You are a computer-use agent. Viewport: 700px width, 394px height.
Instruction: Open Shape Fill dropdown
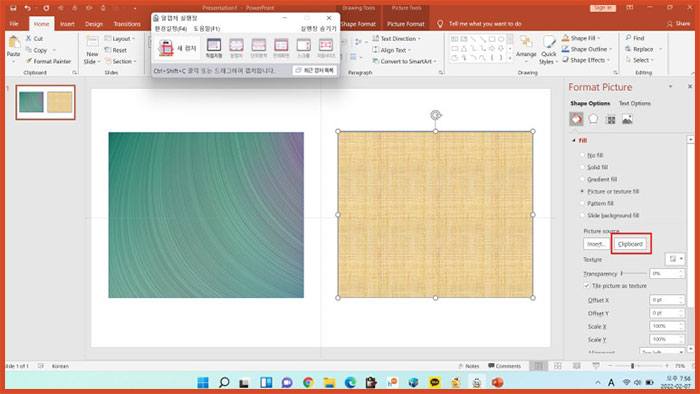click(581, 38)
